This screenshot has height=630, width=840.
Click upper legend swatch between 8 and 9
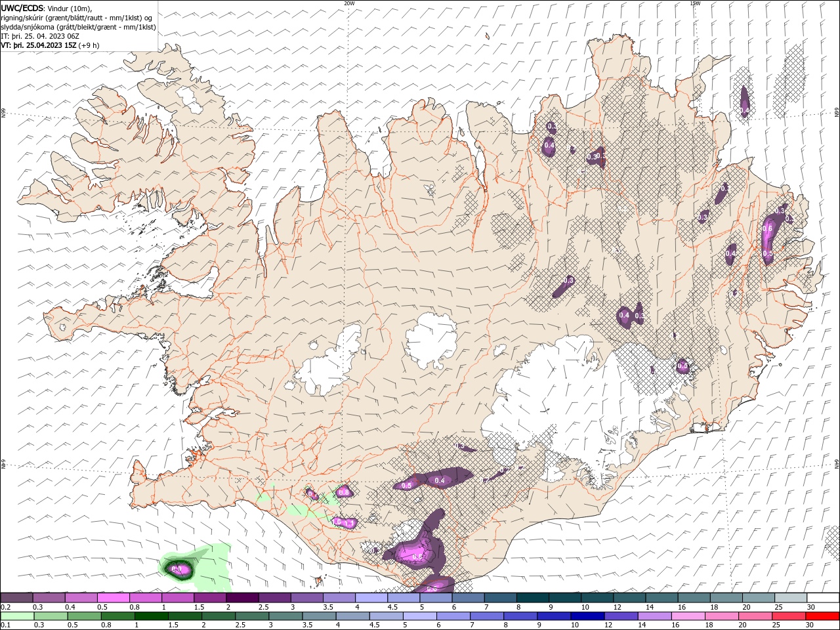point(533,598)
